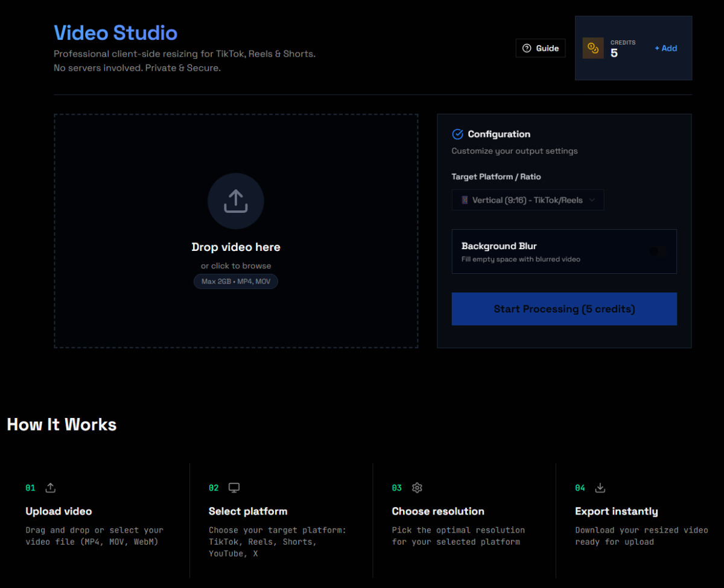Click the Video Studio title
Image resolution: width=724 pixels, height=588 pixels.
[115, 33]
